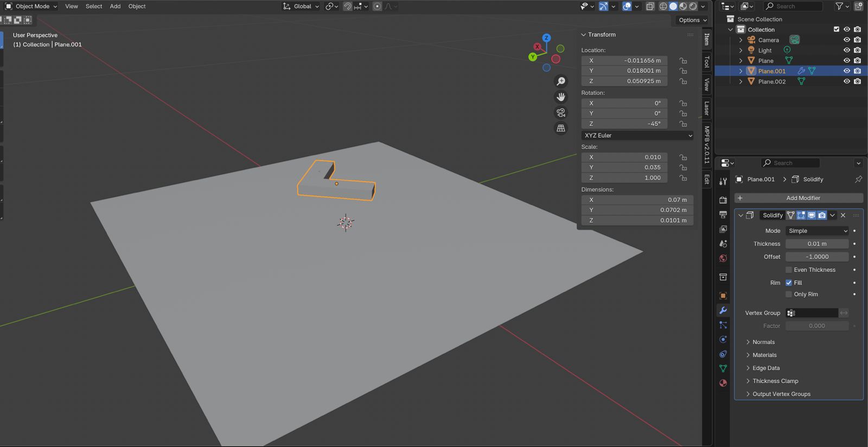The width and height of the screenshot is (868, 447).
Task: Open the Material properties tab icon
Action: [x=723, y=383]
